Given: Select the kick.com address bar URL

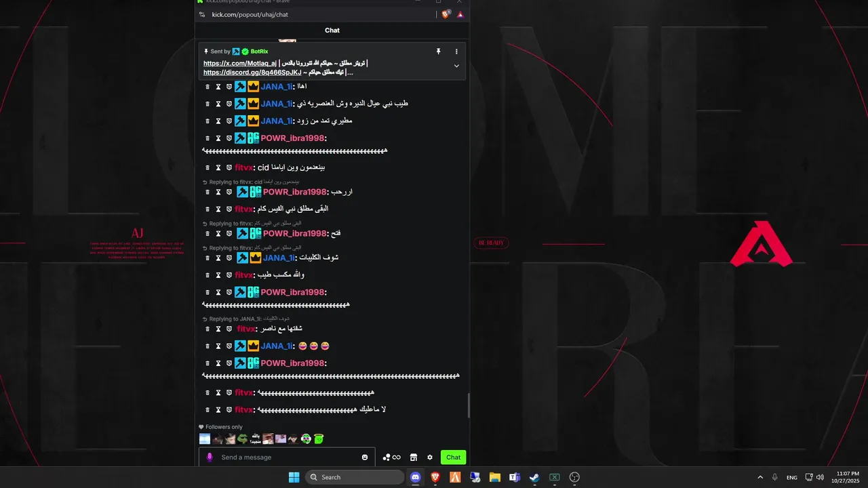Looking at the screenshot, I should 250,14.
